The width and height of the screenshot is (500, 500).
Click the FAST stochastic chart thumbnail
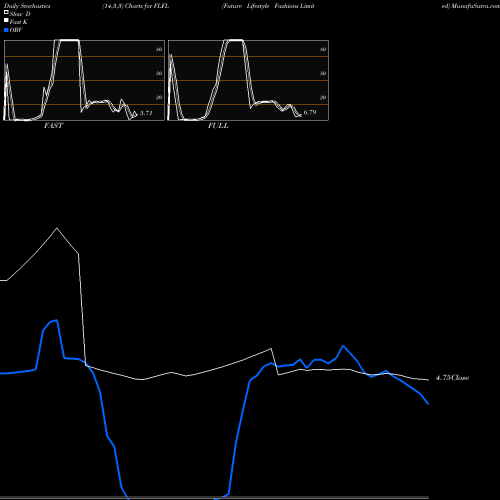pos(84,80)
